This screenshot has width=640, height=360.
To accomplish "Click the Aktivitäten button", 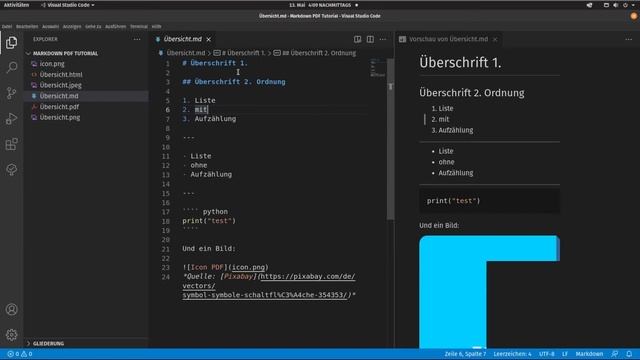I will (16, 5).
